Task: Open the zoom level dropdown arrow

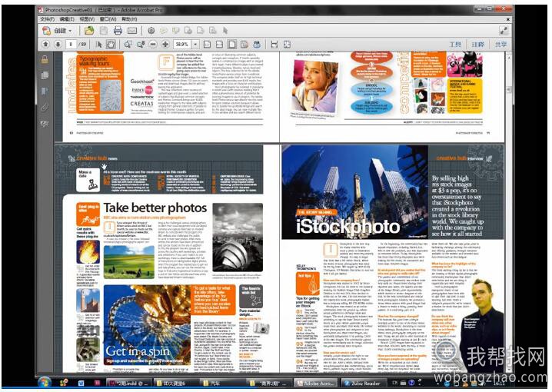Action: tap(195, 45)
